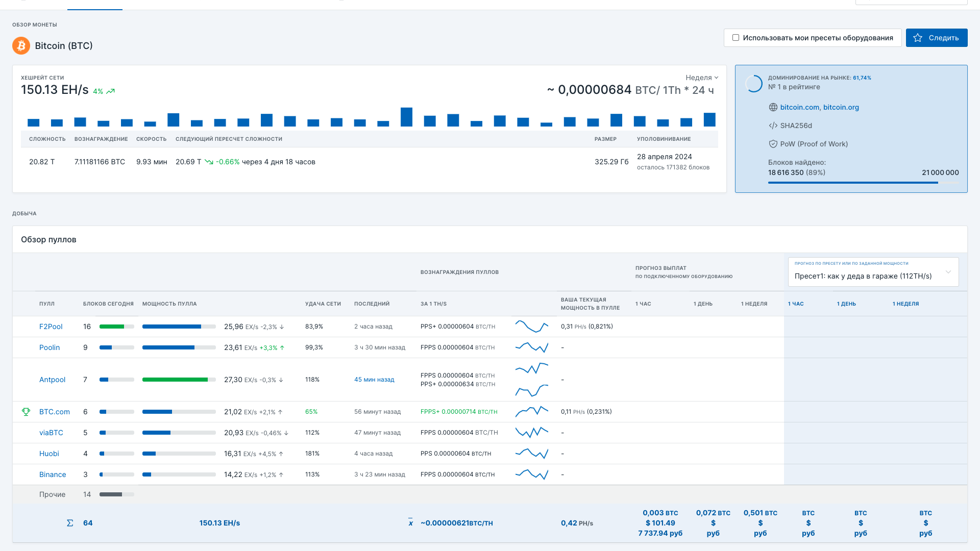The height and width of the screenshot is (551, 980).
Task: Open the Binance pool link
Action: (53, 474)
